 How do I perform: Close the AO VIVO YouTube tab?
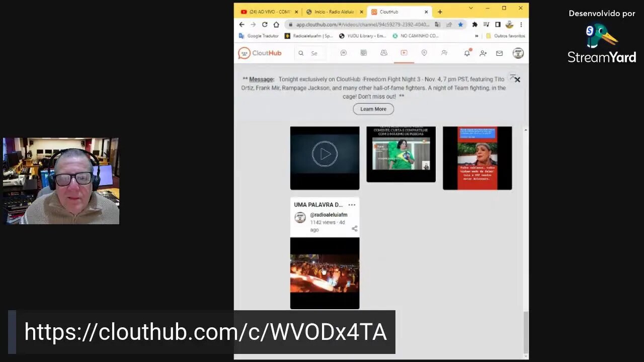[x=296, y=12]
